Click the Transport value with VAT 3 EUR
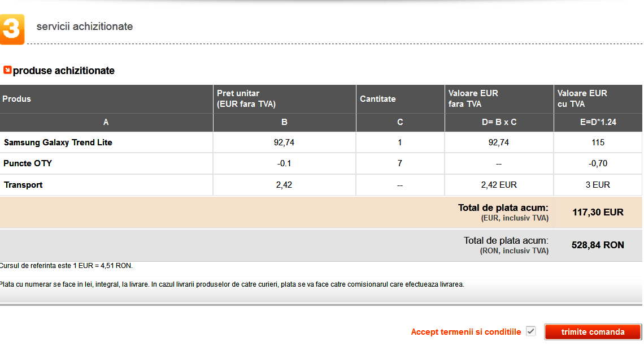The width and height of the screenshot is (644, 350). (598, 185)
